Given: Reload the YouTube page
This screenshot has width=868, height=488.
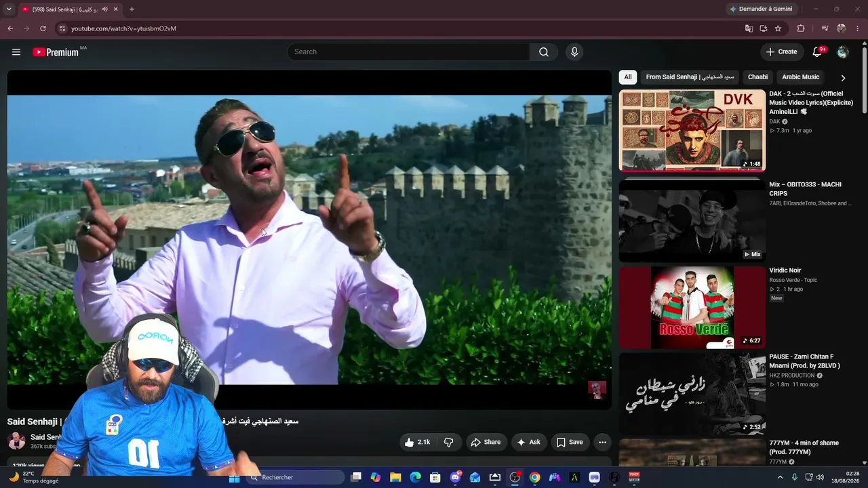Looking at the screenshot, I should (43, 28).
